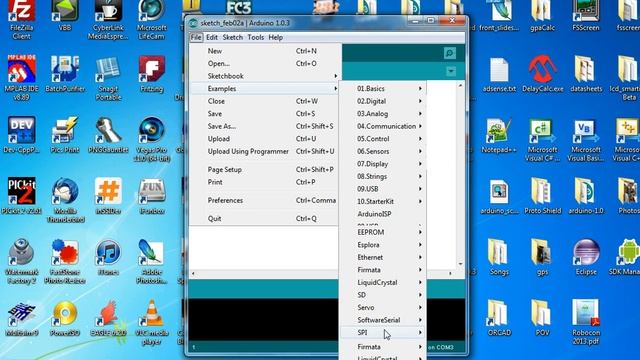Choose Save As... menu entry

(265, 126)
